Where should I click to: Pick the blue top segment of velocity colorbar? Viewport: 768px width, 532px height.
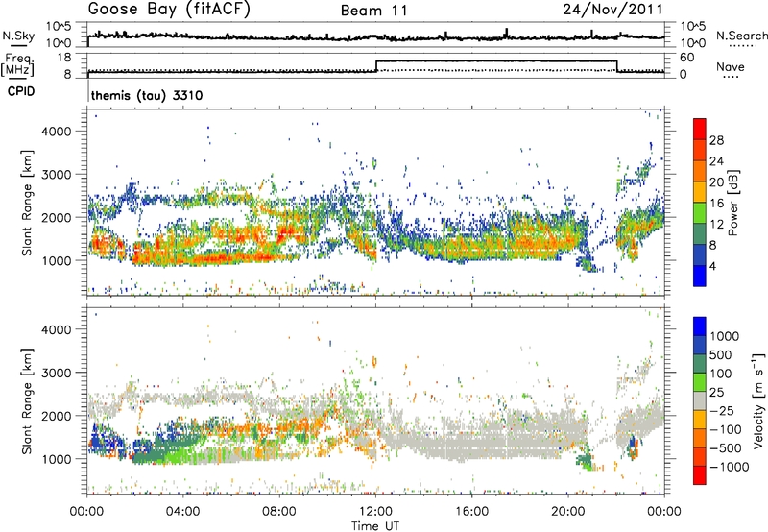(x=700, y=326)
